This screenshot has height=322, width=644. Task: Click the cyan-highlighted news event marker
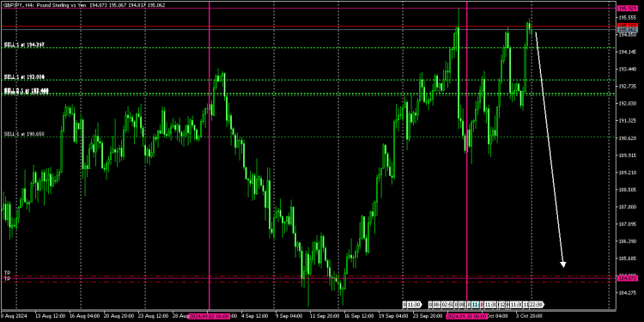475,304
